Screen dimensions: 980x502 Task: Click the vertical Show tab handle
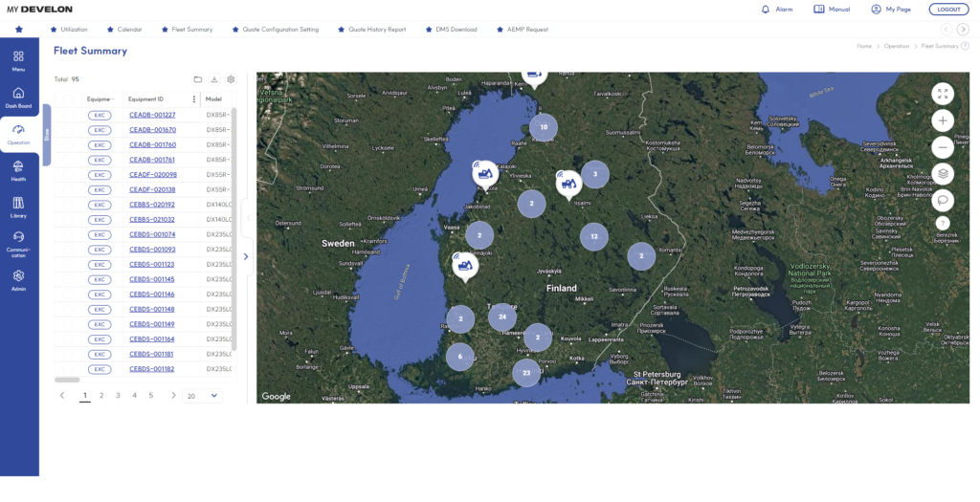46,135
